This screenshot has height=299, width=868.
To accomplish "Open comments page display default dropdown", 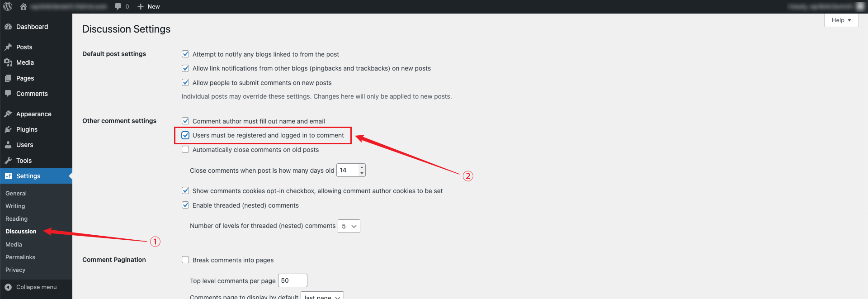I will [x=322, y=296].
